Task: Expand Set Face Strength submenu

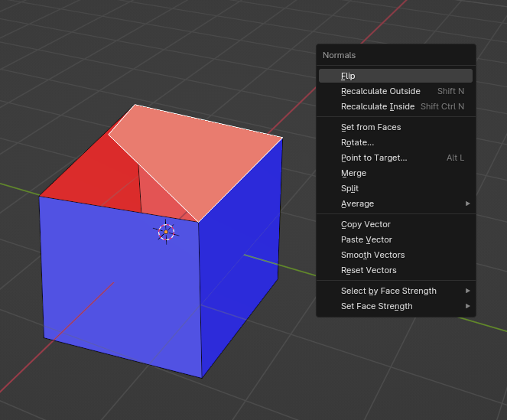Action: [x=395, y=306]
